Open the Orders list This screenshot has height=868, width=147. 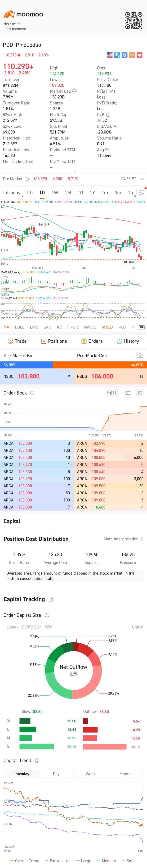tap(92, 341)
